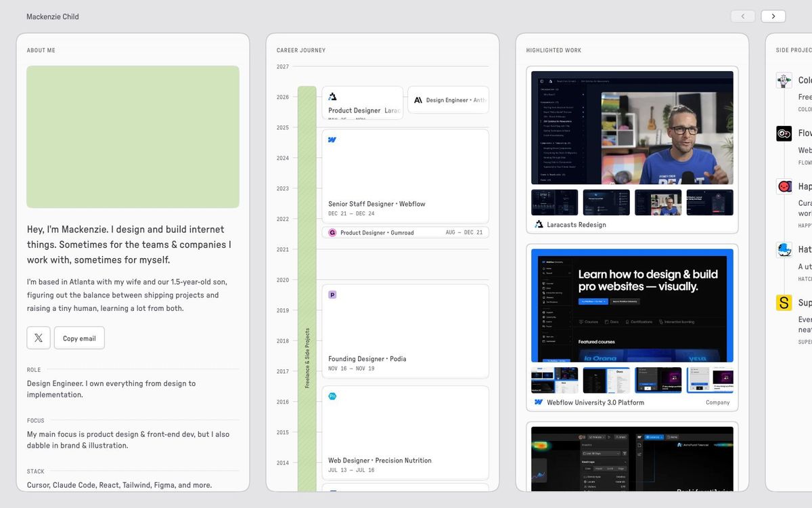Viewport: 812px width, 508px height.
Task: Click the green About Me profile image placeholder
Action: [133, 137]
